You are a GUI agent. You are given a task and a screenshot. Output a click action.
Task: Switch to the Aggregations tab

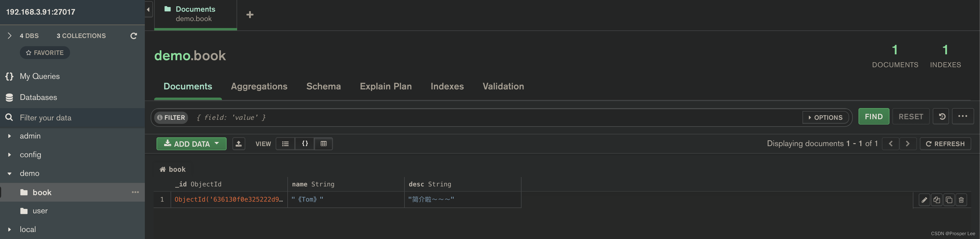coord(259,86)
